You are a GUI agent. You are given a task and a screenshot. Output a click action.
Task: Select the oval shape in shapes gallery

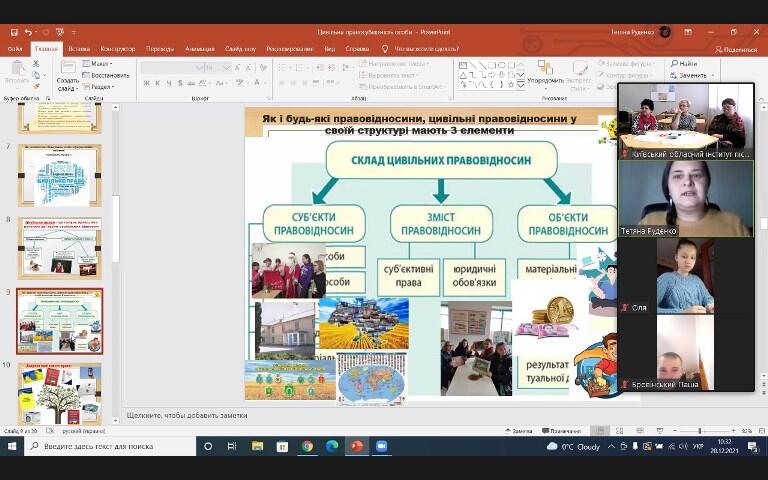coord(502,65)
